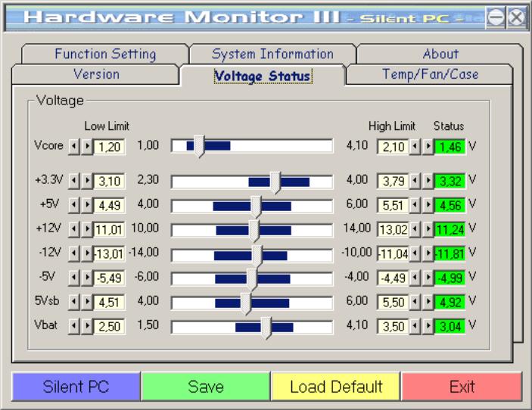This screenshot has height=410, width=532.
Task: Increase the Vcore low limit
Action: pos(87,147)
